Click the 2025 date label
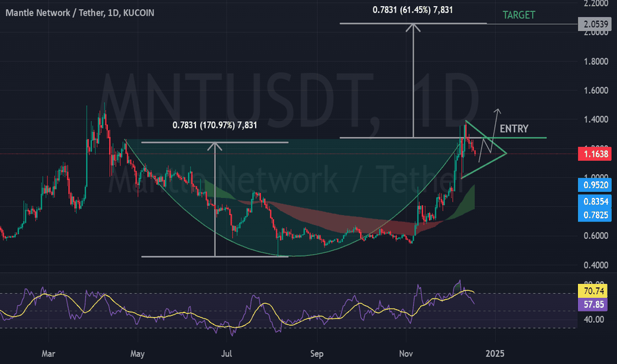This screenshot has width=617, height=364. tap(495, 354)
